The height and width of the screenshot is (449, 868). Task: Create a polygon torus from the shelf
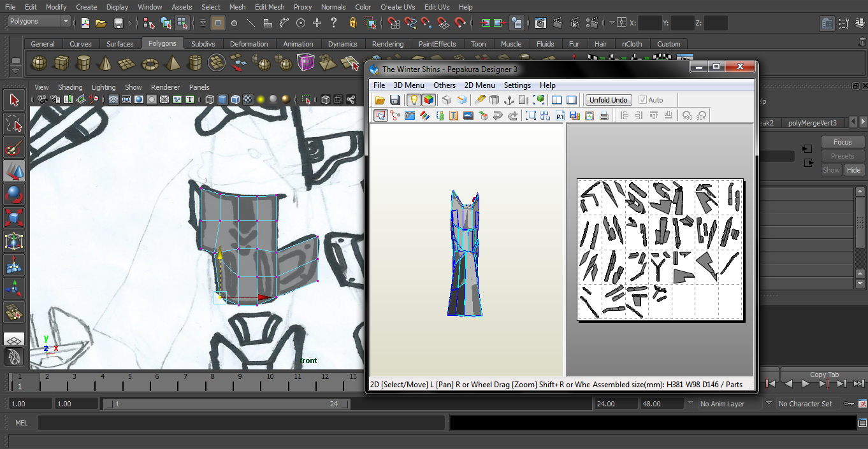pyautogui.click(x=150, y=62)
